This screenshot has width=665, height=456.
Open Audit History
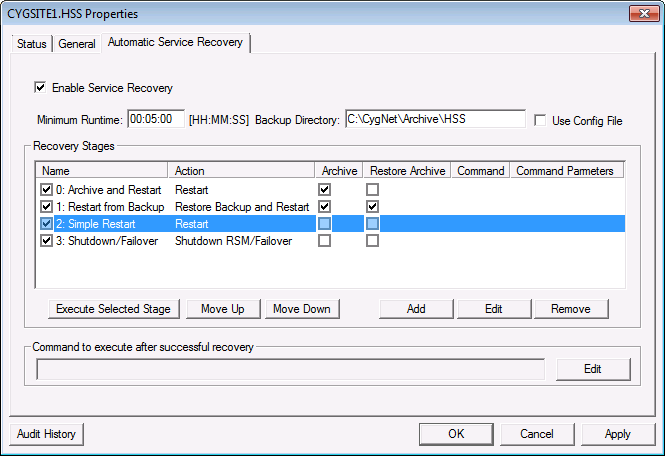pos(46,434)
